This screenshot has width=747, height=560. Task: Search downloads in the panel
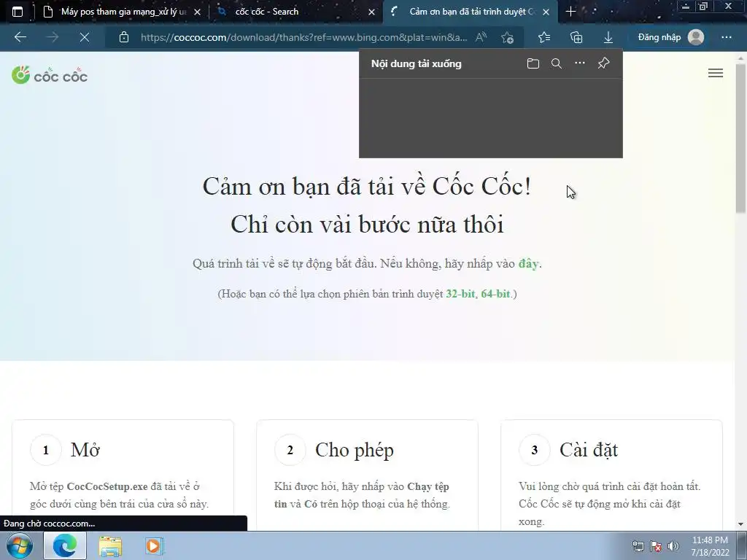(557, 63)
